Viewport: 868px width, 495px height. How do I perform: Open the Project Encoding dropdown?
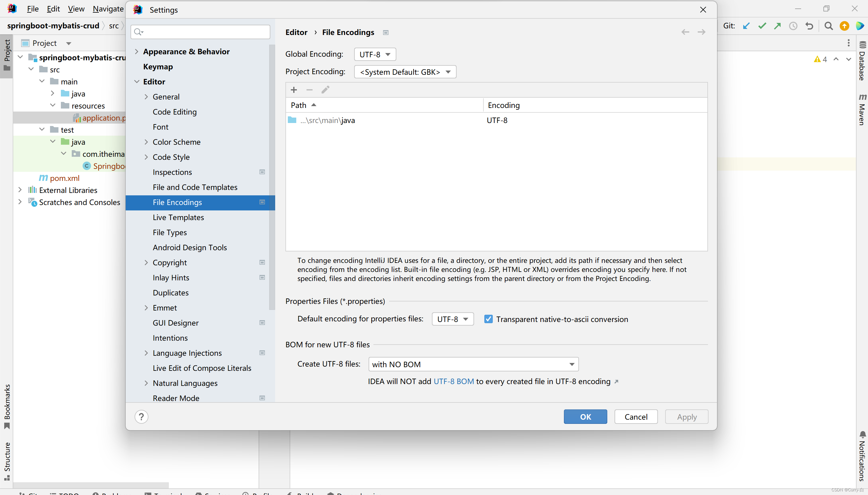point(405,72)
